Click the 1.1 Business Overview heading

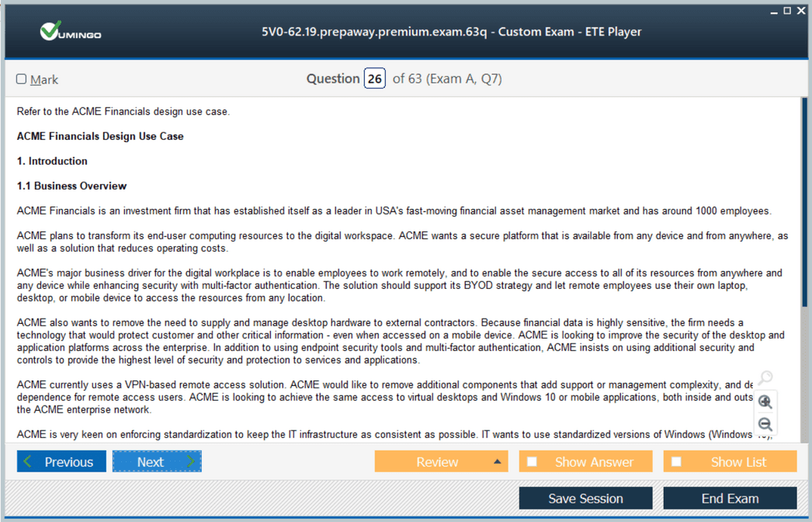tap(71, 186)
